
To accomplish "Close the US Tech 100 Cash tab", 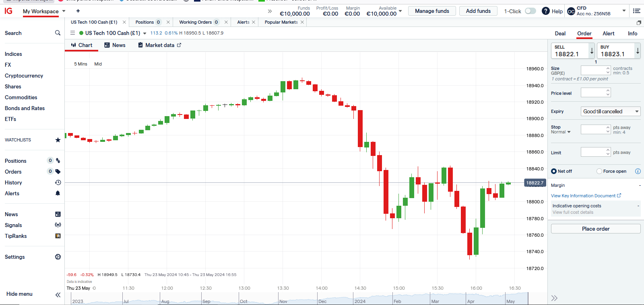I will pos(124,22).
